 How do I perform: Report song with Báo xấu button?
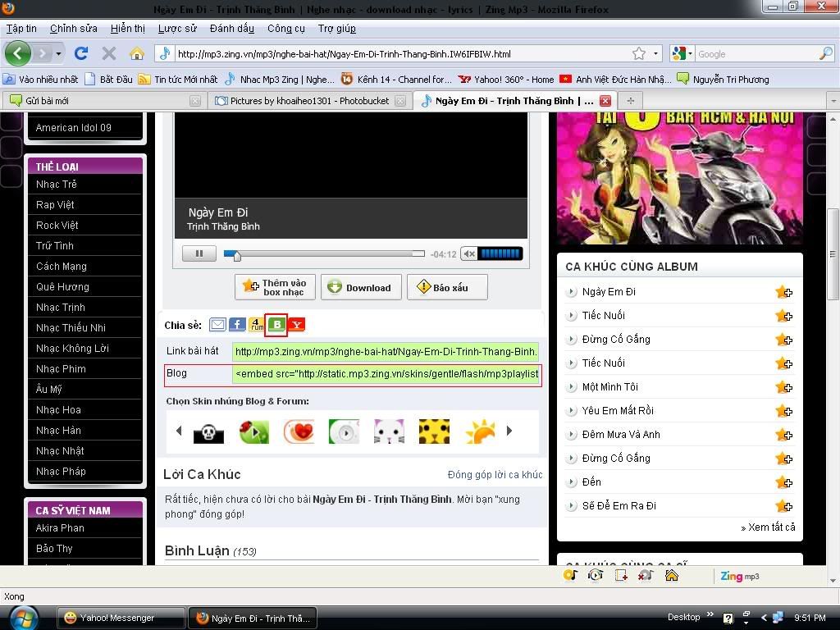tap(447, 287)
